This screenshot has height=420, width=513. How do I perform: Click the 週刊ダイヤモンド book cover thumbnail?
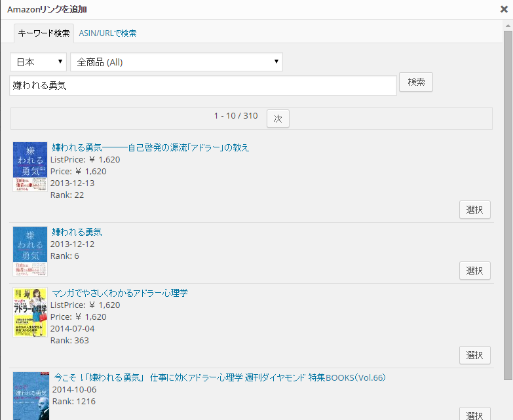(x=31, y=396)
